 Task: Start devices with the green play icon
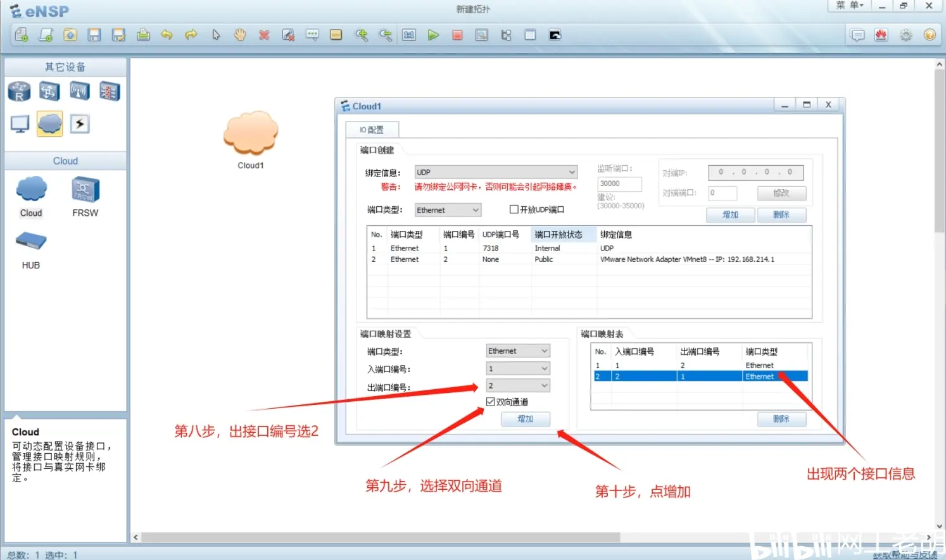coord(433,35)
